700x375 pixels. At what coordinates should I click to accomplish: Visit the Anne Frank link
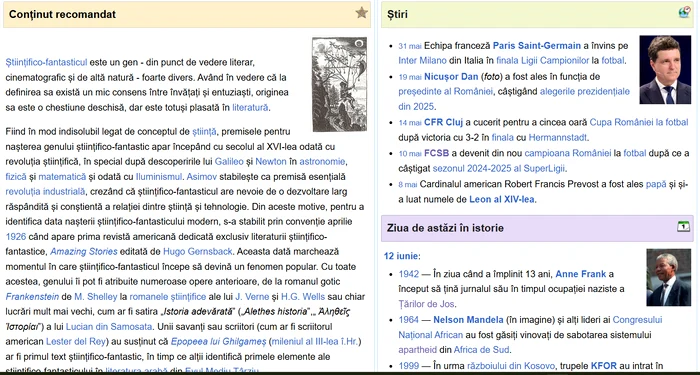580,274
